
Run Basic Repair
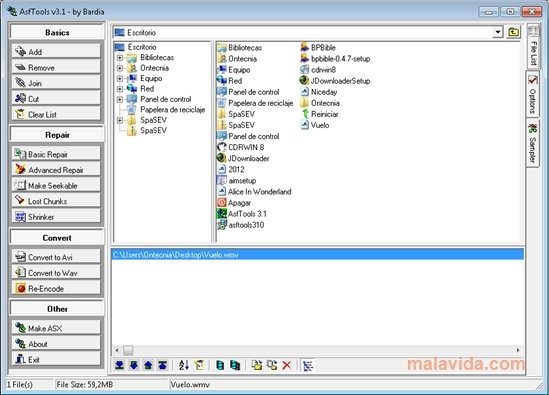point(56,154)
